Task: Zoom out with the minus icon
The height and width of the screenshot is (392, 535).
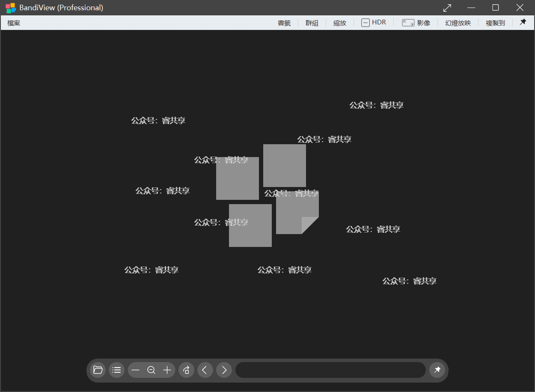Action: click(x=136, y=370)
